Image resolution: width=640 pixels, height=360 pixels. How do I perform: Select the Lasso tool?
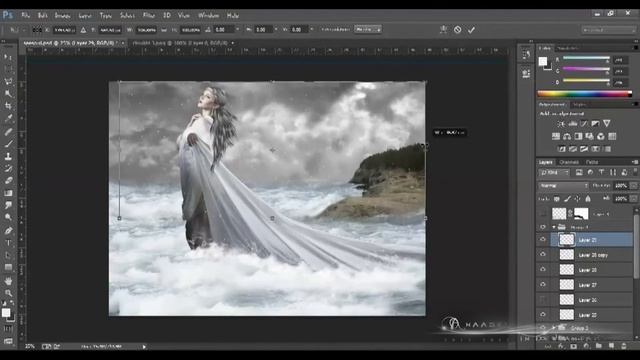pos(8,81)
